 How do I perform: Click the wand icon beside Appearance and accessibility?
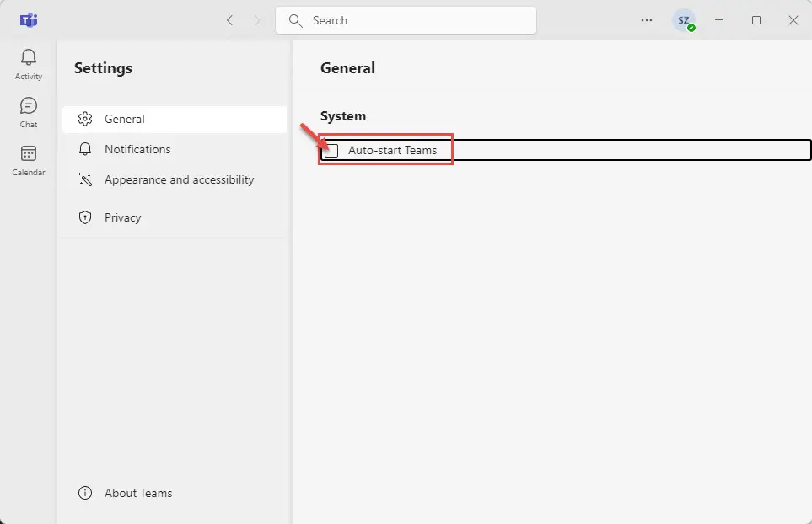[x=85, y=179]
